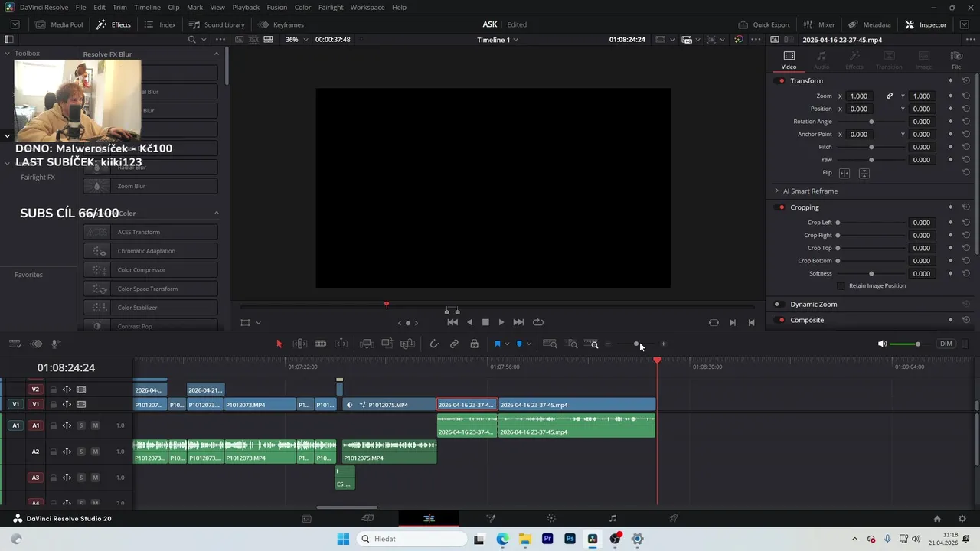
Task: Open the Trim menu
Action: click(119, 7)
